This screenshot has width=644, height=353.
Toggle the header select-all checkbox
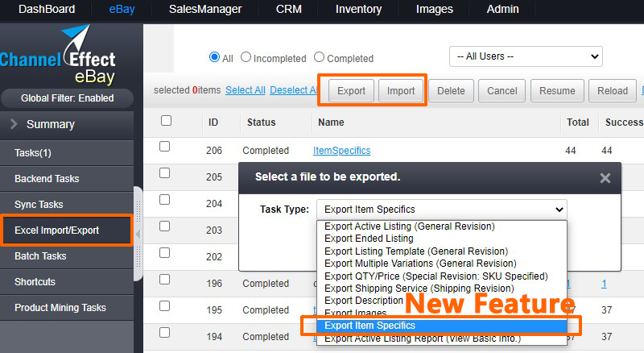click(x=166, y=121)
